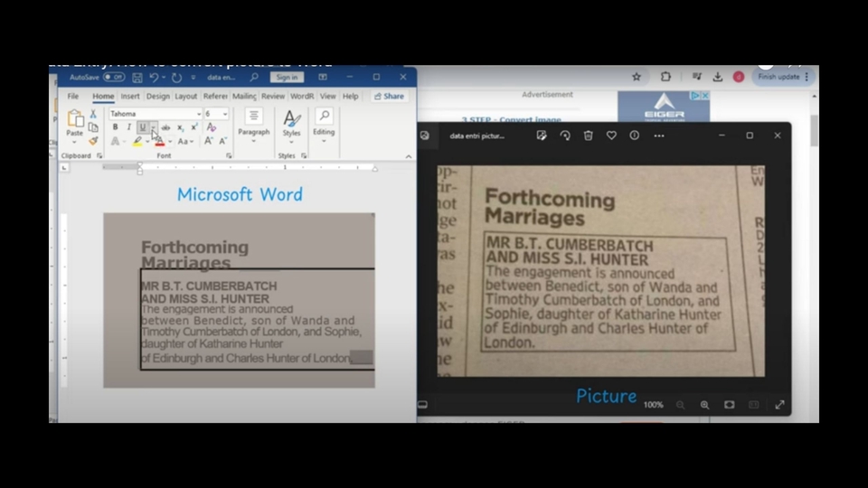Switch to the Insert tab

(130, 97)
